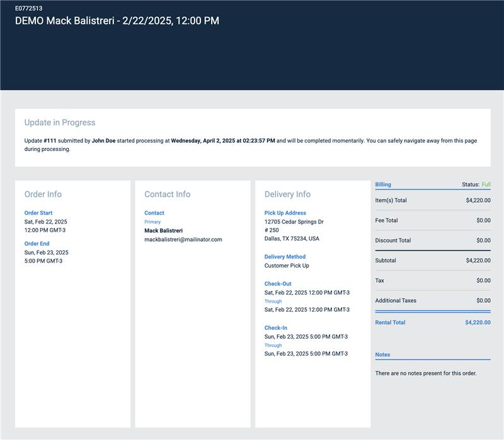This screenshot has height=440, width=504.
Task: Select the Check-Out label in Delivery Info
Action: 278,284
